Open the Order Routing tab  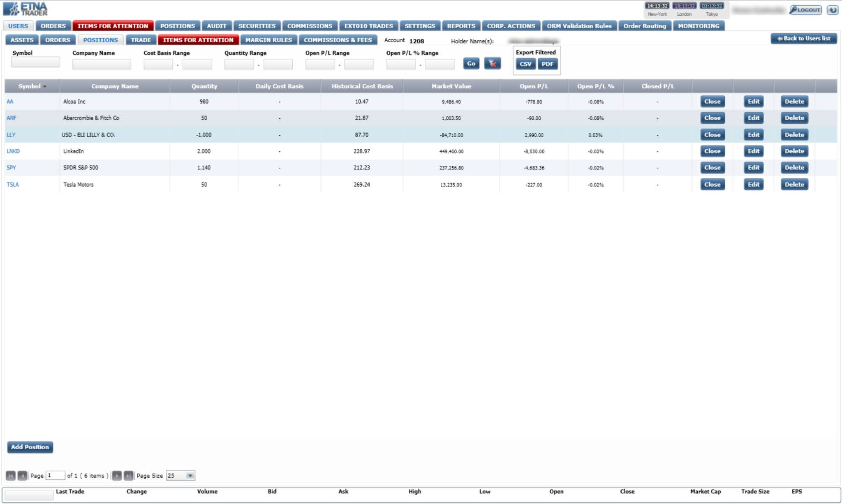645,26
